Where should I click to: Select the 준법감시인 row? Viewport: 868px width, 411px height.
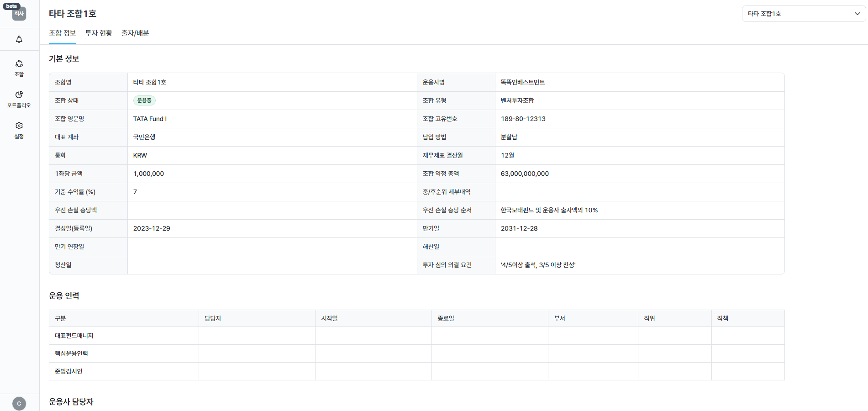coord(68,371)
